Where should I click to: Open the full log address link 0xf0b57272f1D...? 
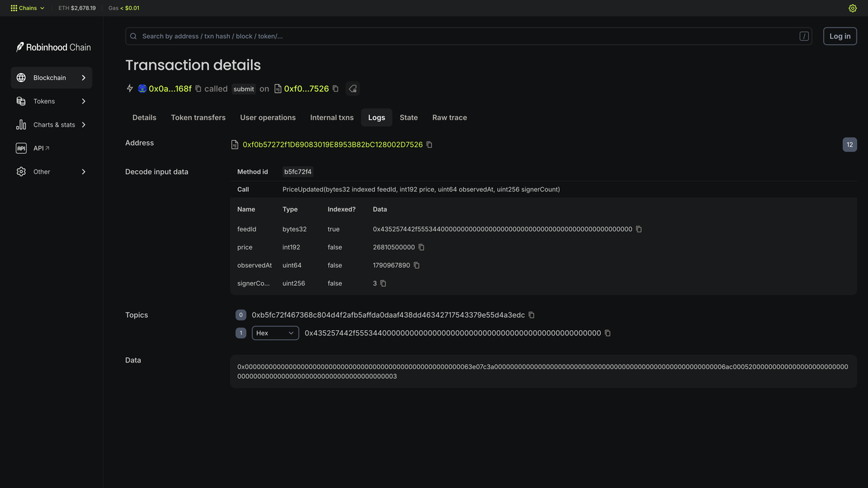coord(332,144)
